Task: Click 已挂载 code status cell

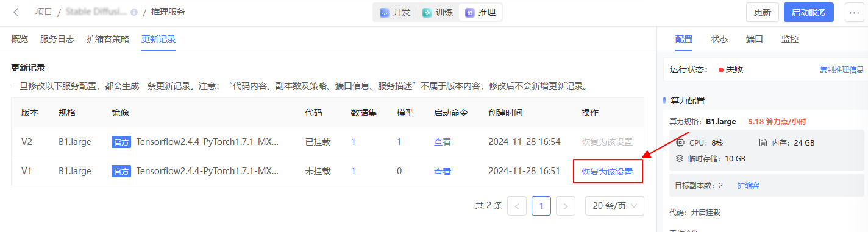Action: coord(318,142)
